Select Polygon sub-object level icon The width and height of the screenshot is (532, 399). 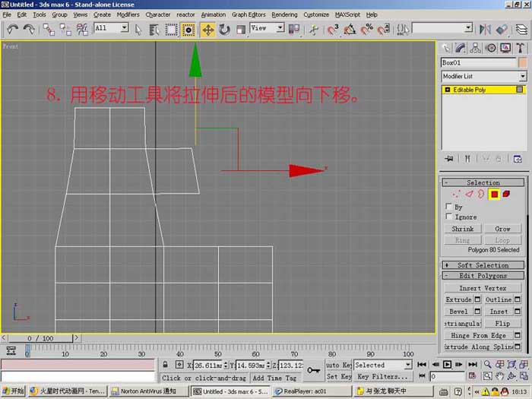click(x=494, y=194)
